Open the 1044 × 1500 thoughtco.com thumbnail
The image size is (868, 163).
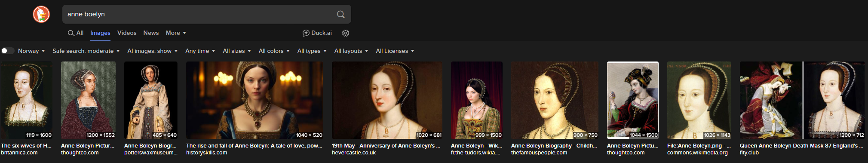click(633, 100)
